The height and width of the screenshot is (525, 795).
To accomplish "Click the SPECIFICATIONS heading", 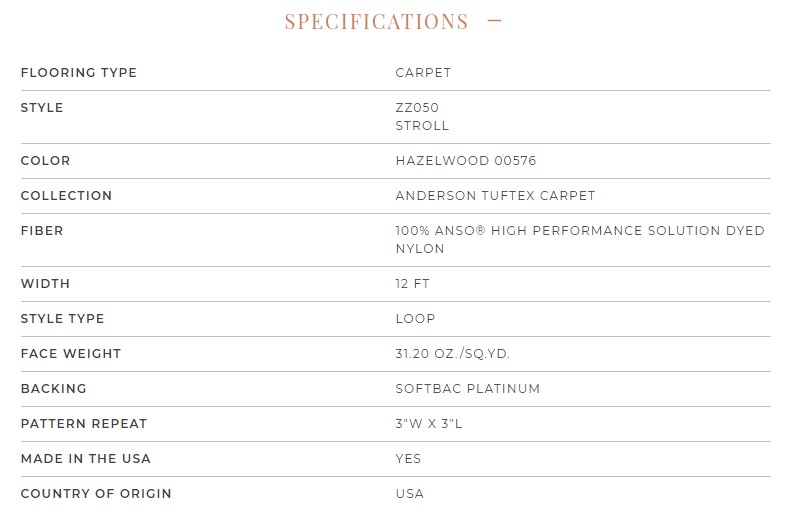I will pyautogui.click(x=376, y=21).
